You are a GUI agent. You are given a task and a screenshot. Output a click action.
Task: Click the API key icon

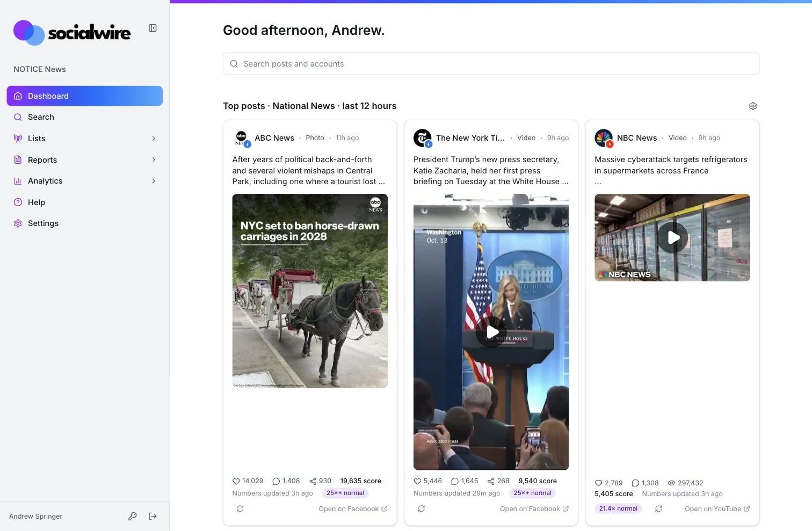[133, 517]
